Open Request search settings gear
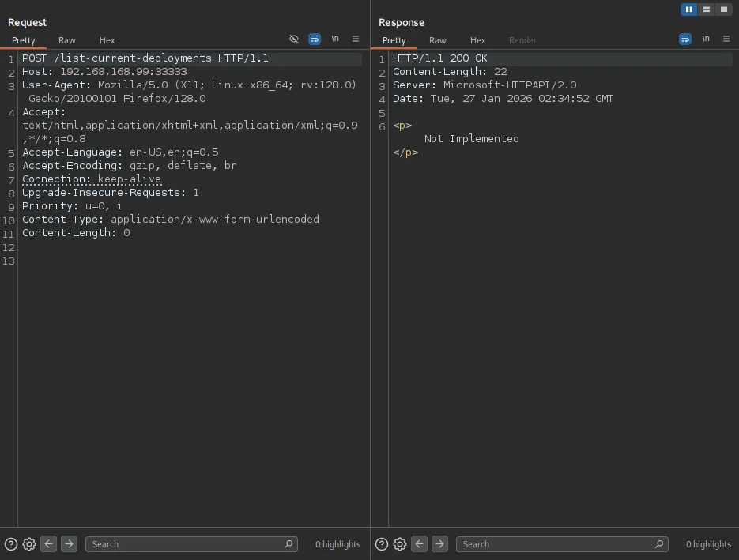 [x=29, y=543]
